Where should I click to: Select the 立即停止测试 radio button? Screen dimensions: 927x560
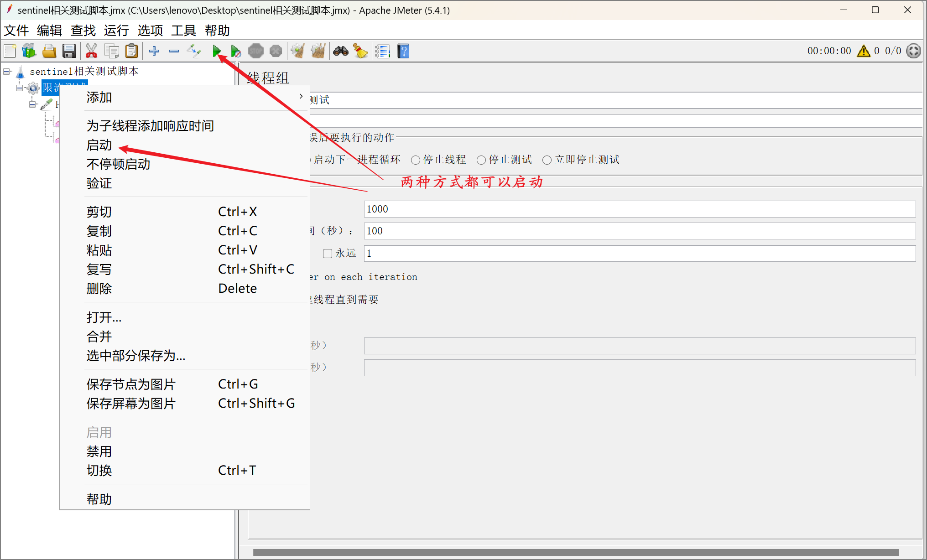tap(581, 160)
